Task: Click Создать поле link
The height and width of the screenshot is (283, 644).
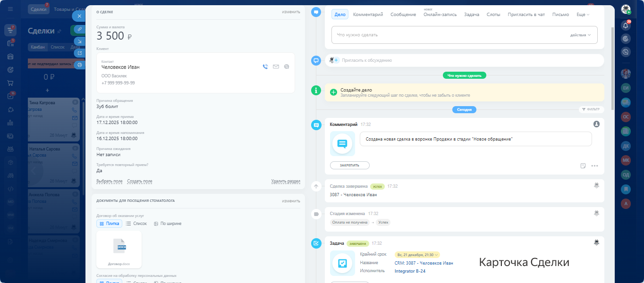Action: pos(140,181)
